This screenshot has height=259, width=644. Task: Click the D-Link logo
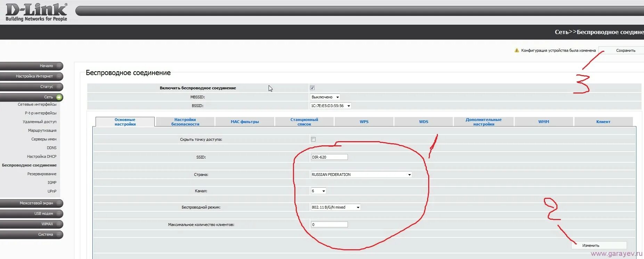pos(36,12)
